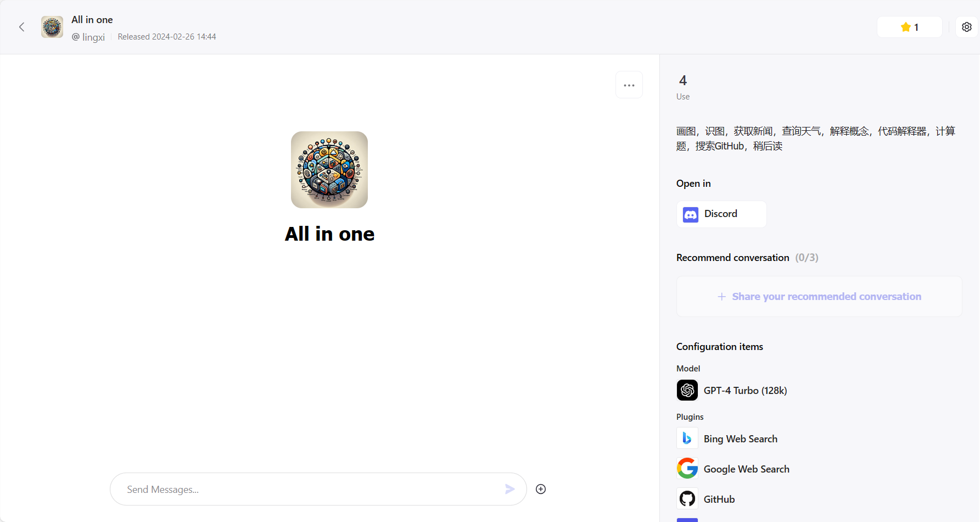Click the GPT-4 Turbo OpenAI icon
Screen dimensions: 980x522
point(687,391)
